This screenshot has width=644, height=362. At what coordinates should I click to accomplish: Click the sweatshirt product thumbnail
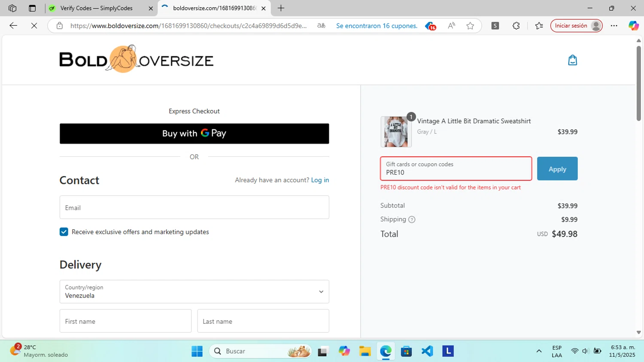point(396,131)
